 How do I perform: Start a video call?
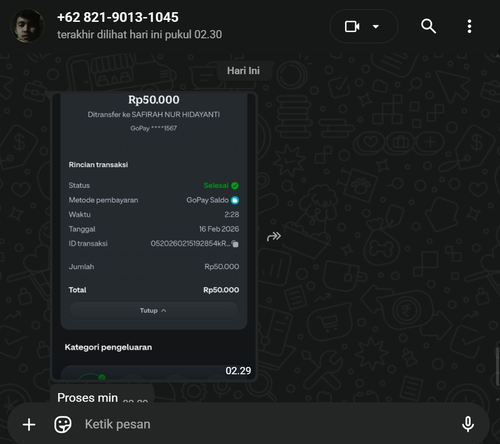[x=352, y=26]
